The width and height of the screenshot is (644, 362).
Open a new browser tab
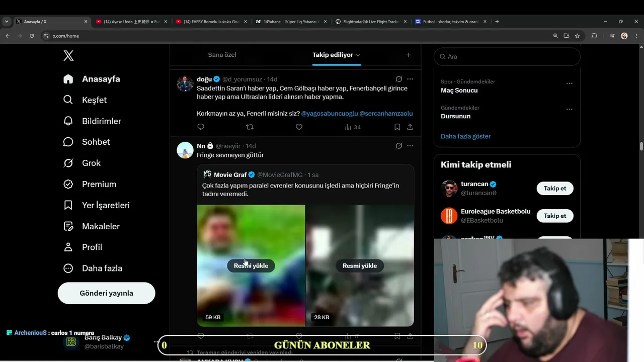[x=497, y=22]
